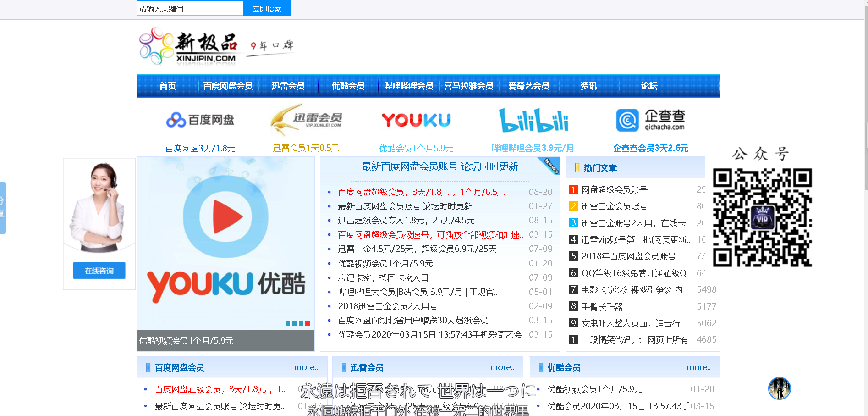
Task: Open 优酷视频会员1个月/5.9元 in 优酷会员 section
Action: pyautogui.click(x=595, y=389)
